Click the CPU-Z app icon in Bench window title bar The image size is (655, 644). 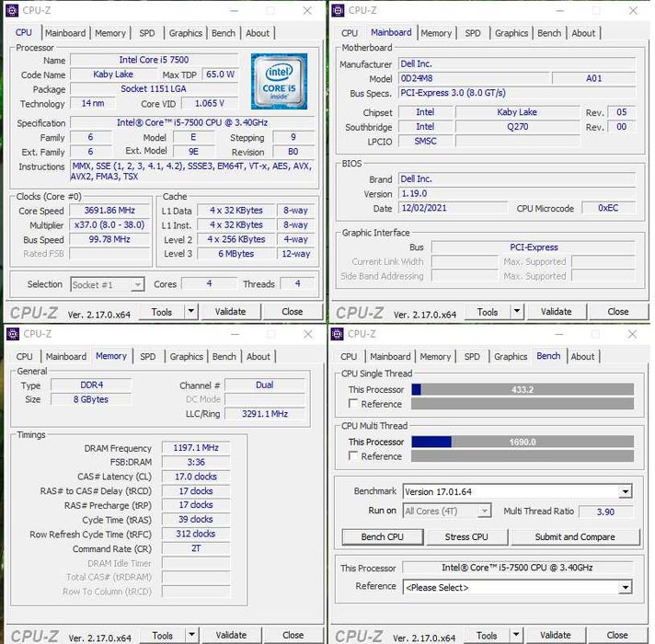click(337, 334)
